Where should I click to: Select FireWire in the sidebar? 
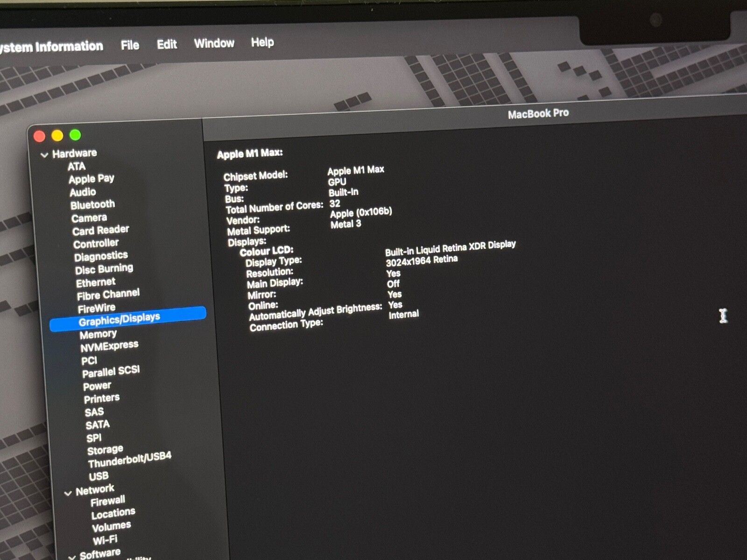coord(97,308)
